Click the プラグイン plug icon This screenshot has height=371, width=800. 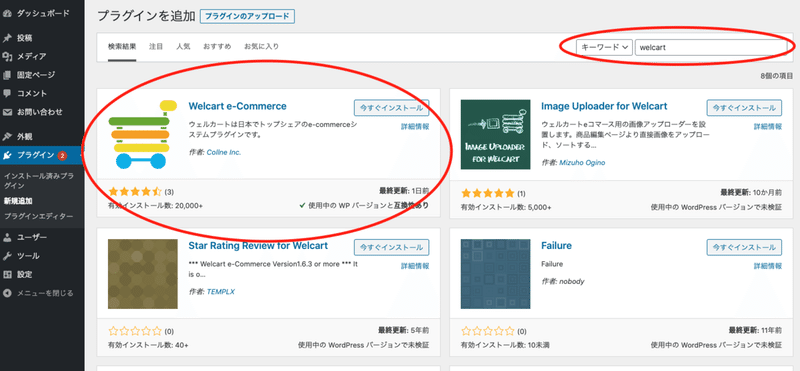click(7, 155)
